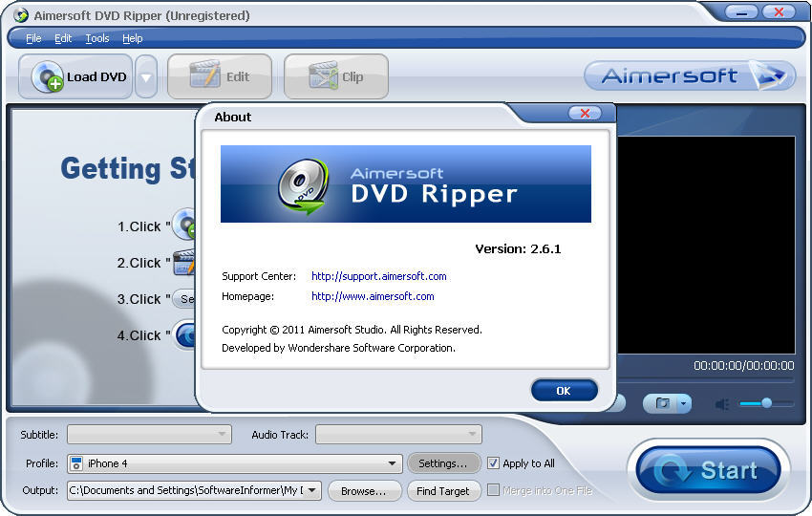Click the playback progress bar
The height and width of the screenshot is (516, 812).
coord(706,381)
